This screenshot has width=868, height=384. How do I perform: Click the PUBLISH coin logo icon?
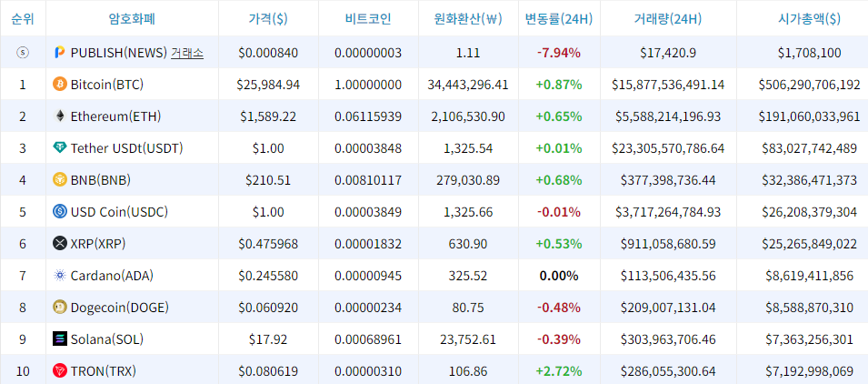click(x=59, y=53)
